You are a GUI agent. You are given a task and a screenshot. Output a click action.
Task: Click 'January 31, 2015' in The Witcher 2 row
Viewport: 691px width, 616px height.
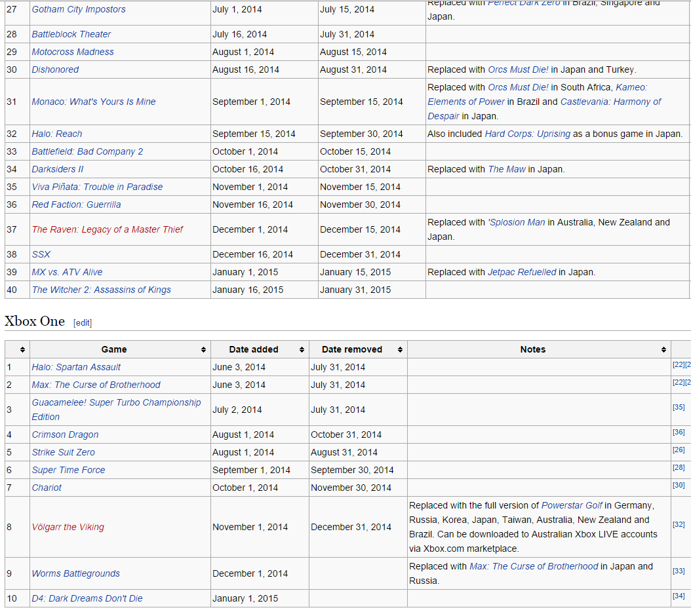click(x=355, y=290)
